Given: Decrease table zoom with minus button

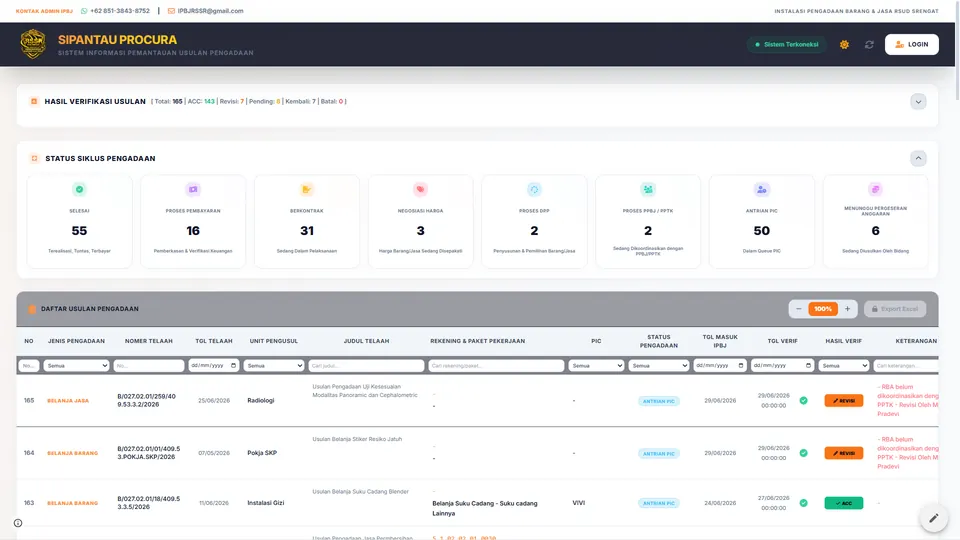Looking at the screenshot, I should click(x=799, y=309).
